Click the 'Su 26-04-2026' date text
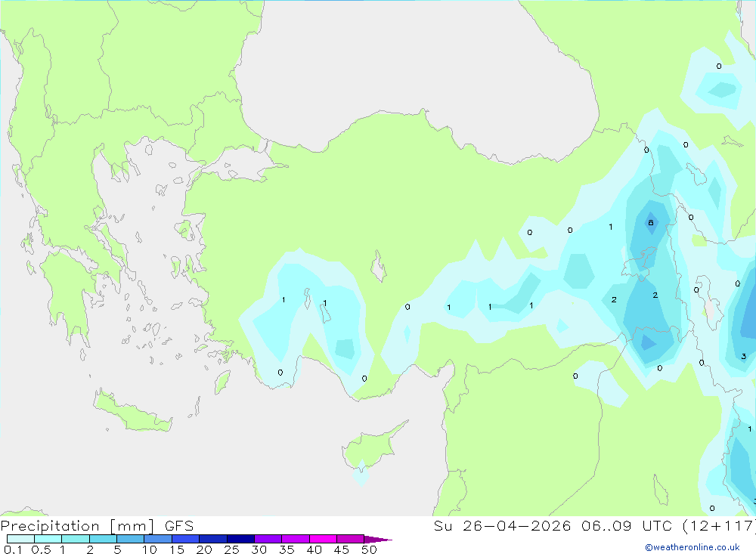Viewport: 756px width, 554px height. click(x=502, y=525)
